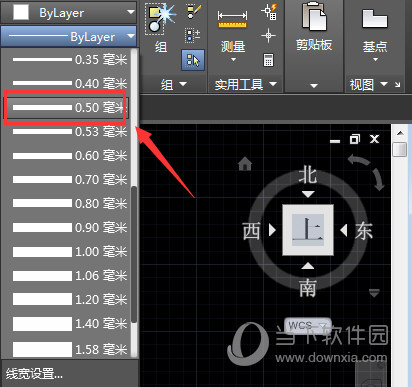Click the ViewCube 上 top face

tap(308, 230)
